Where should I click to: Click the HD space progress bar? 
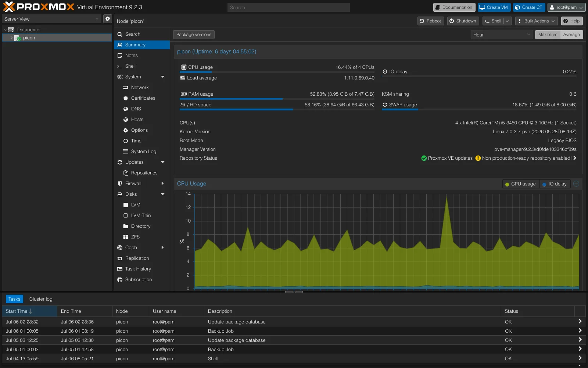[277, 109]
